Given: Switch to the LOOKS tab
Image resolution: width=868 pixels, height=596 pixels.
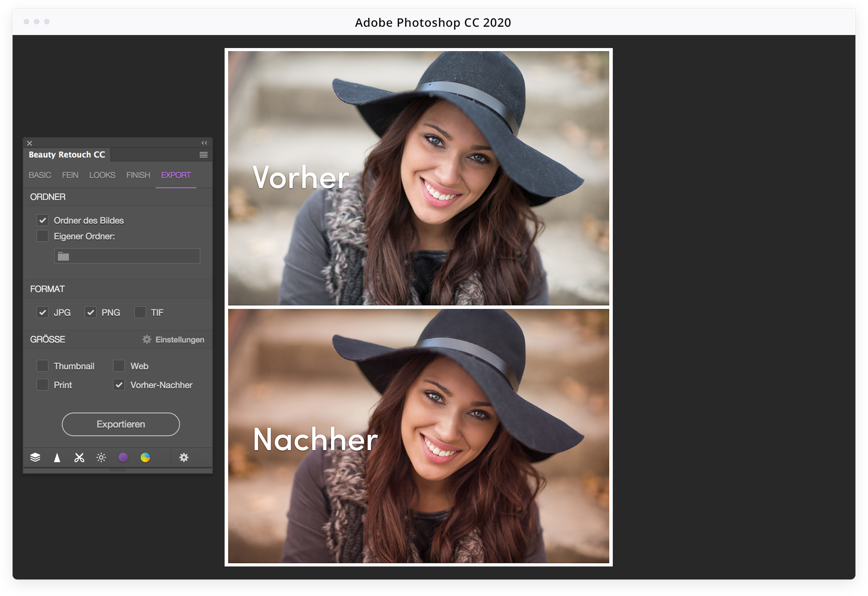Looking at the screenshot, I should pyautogui.click(x=102, y=175).
